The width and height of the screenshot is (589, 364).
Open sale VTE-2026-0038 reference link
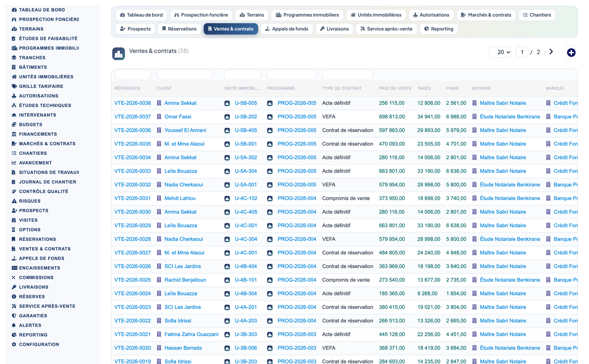coord(132,103)
